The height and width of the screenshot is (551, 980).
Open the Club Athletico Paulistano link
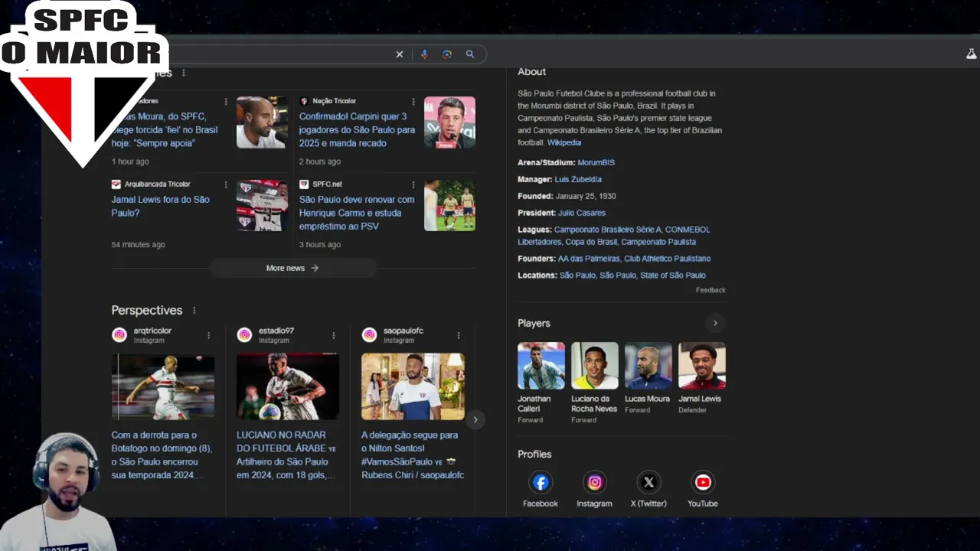coord(667,259)
